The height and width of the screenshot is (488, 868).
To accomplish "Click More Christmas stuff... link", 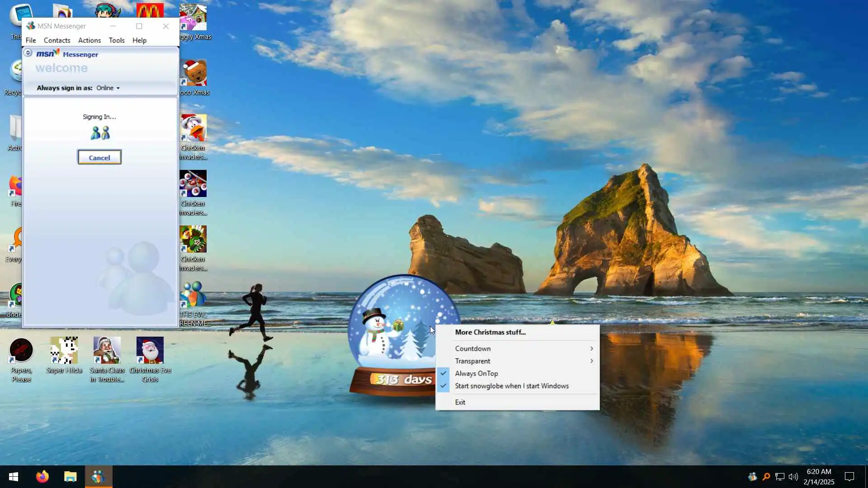I will [x=490, y=333].
